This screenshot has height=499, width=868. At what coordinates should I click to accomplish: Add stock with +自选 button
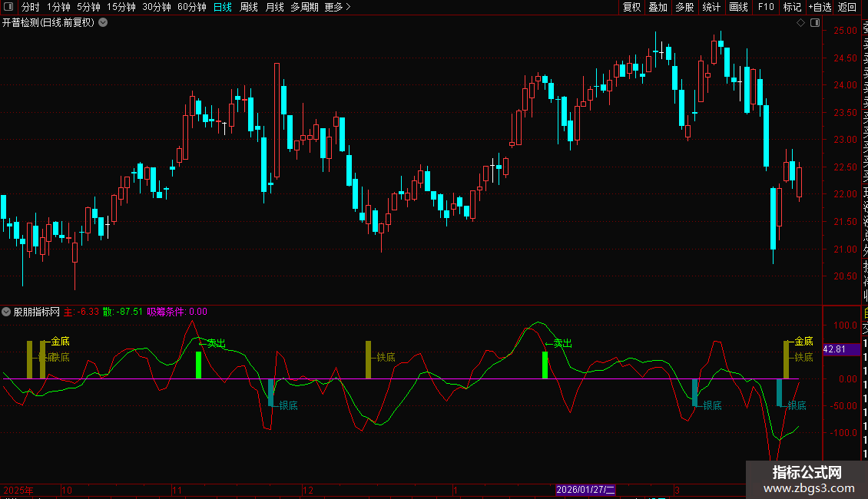click(820, 7)
